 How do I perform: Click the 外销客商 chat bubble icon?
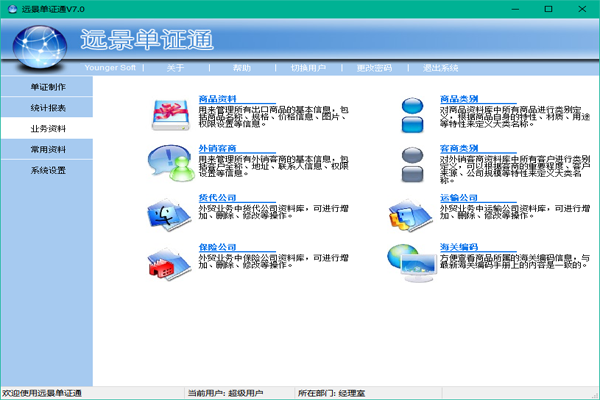pyautogui.click(x=171, y=163)
